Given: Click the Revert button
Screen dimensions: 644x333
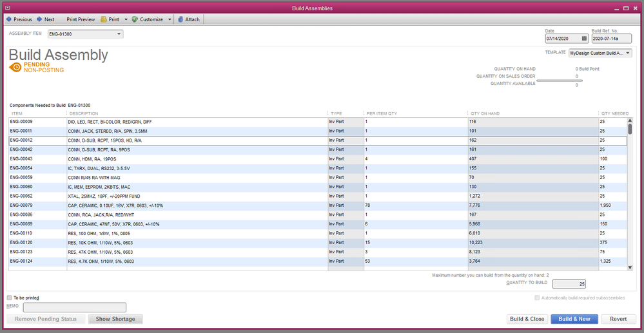Looking at the screenshot, I should click(x=618, y=319).
